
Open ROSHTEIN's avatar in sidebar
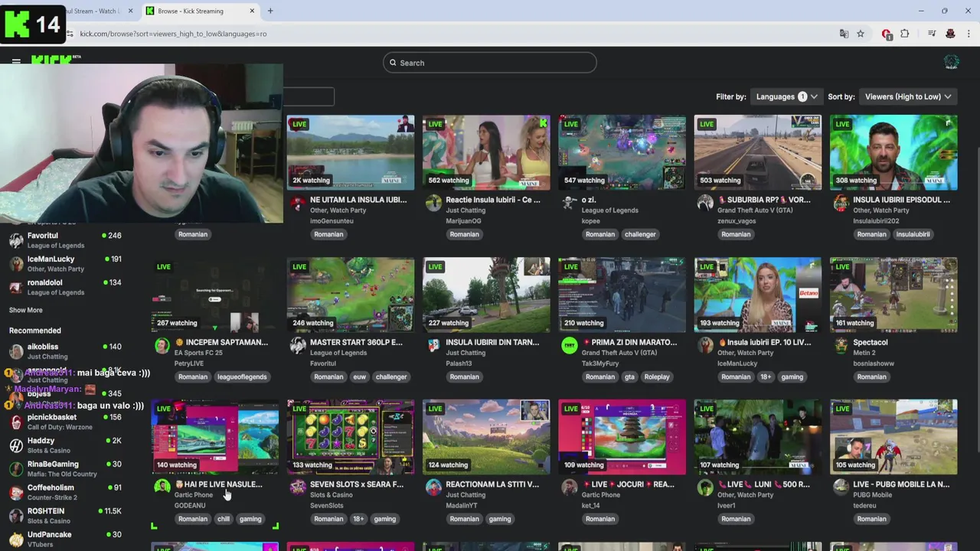(x=16, y=516)
